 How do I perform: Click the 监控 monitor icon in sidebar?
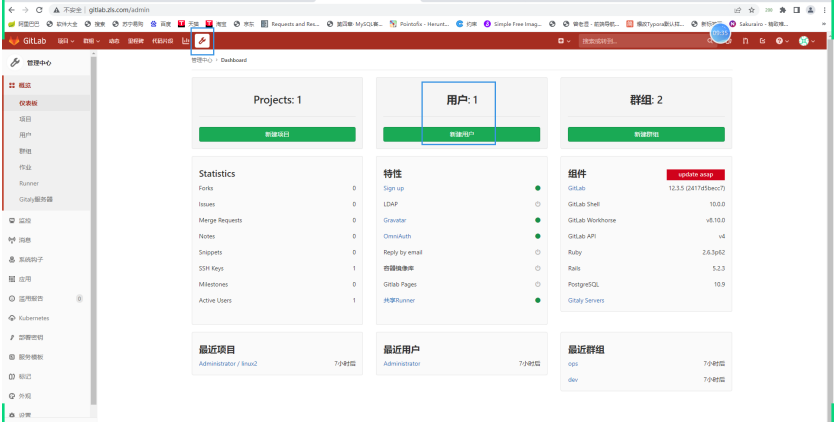[x=12, y=220]
